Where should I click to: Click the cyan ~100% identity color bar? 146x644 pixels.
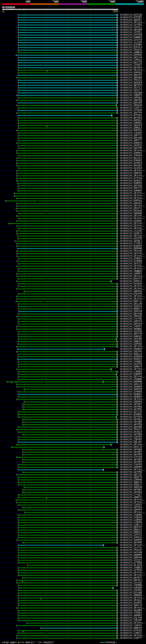(x=130, y=4)
